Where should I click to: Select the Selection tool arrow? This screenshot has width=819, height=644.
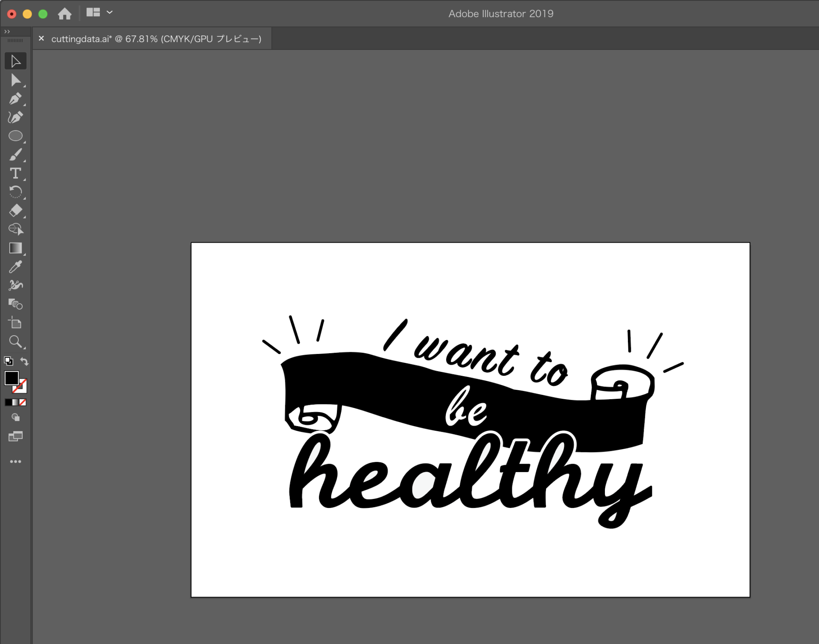click(15, 61)
